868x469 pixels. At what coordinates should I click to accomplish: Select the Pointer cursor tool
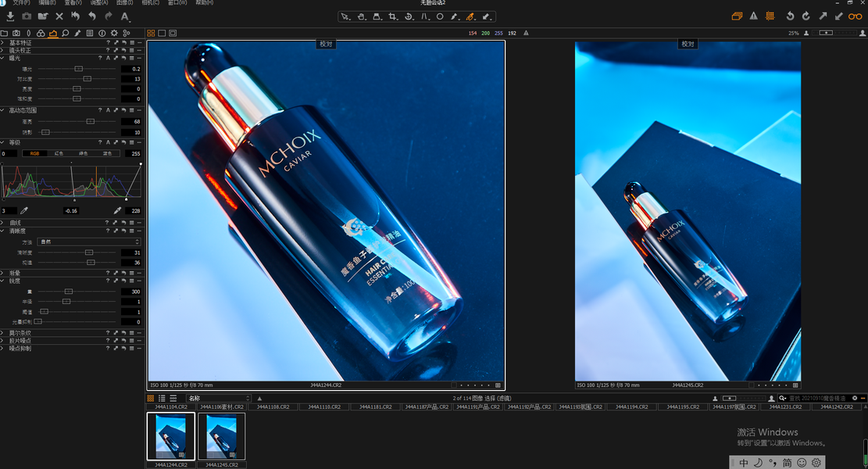[345, 16]
